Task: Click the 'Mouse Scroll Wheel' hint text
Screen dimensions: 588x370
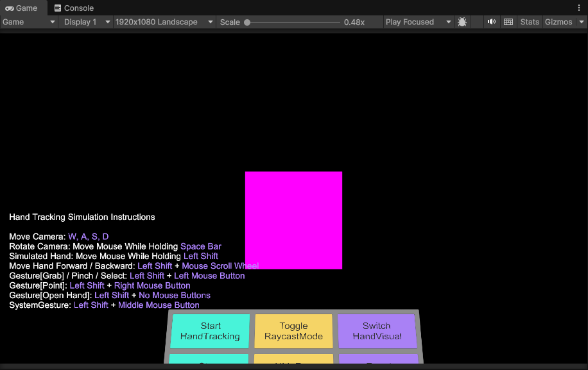Action: coord(221,266)
